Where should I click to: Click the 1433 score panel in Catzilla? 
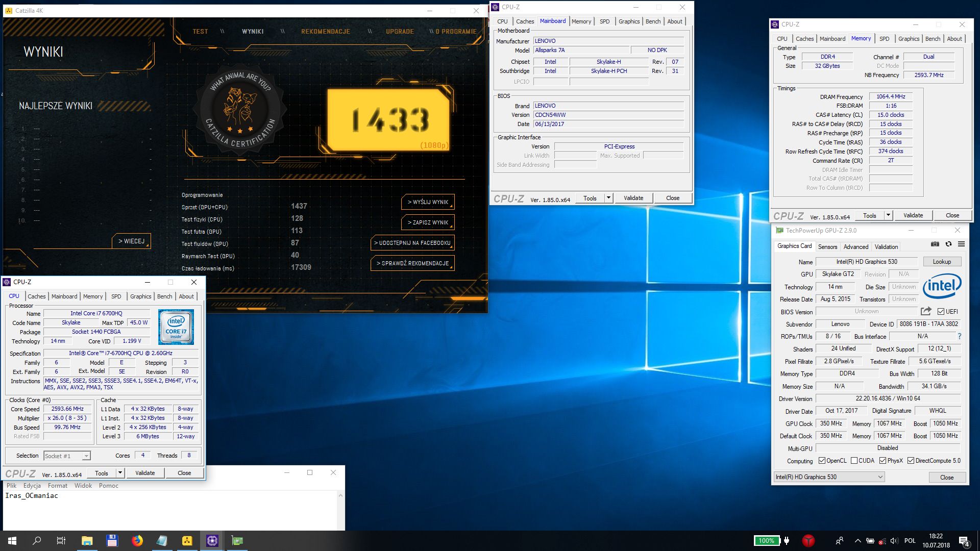coord(388,120)
